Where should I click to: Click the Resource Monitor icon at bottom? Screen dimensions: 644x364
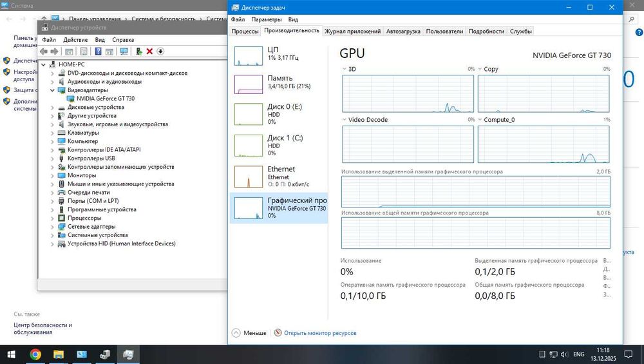(278, 333)
